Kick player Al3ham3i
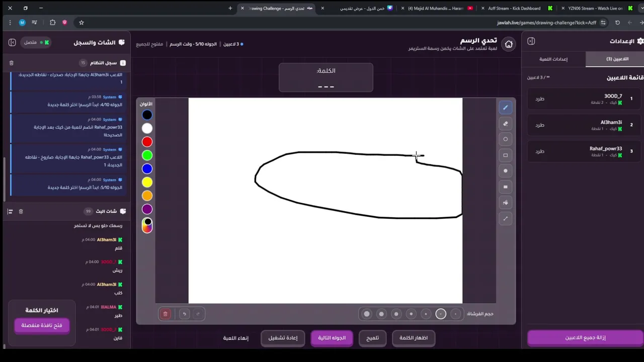 pos(540,125)
